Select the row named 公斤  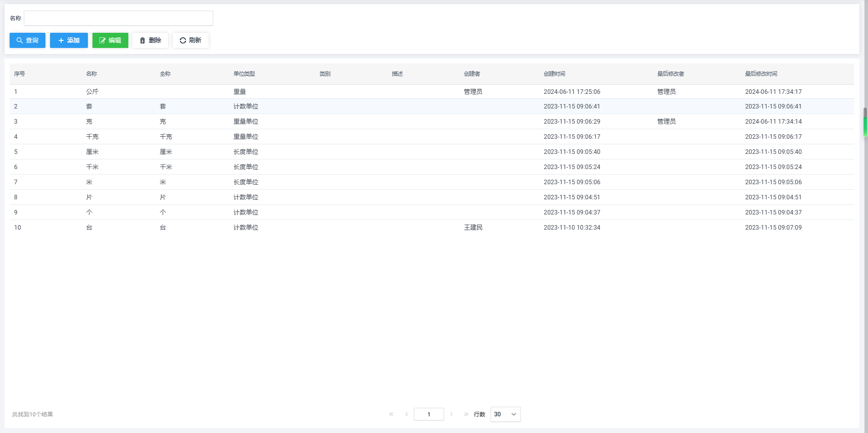point(92,92)
